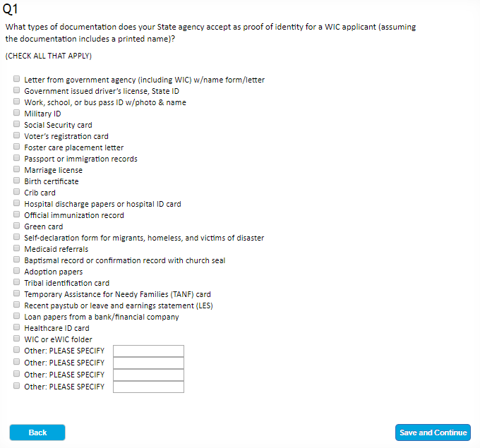Image resolution: width=480 pixels, height=448 pixels.
Task: Click the first Other PLEASE SPECIFY text field
Action: click(x=148, y=351)
